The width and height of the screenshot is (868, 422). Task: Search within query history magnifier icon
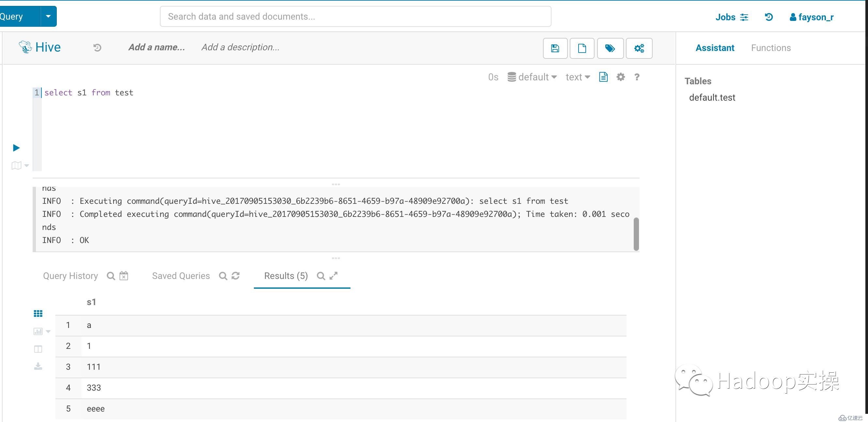point(111,276)
